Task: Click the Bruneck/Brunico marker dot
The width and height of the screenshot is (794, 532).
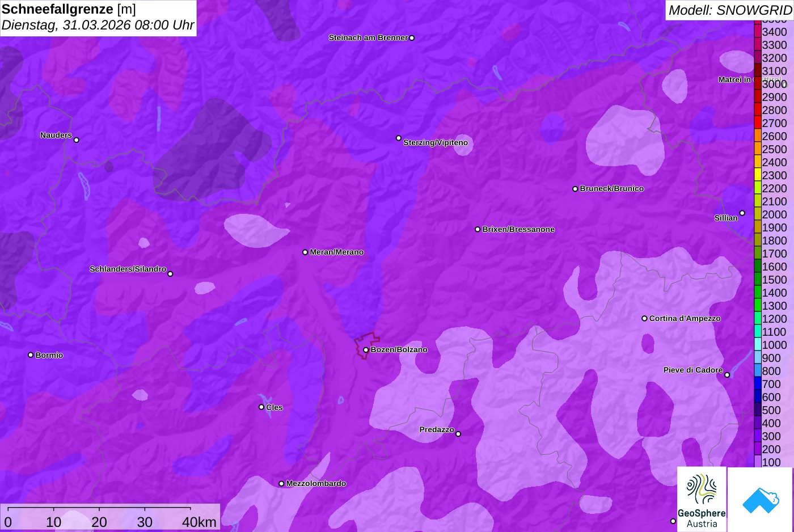Action: (x=575, y=189)
